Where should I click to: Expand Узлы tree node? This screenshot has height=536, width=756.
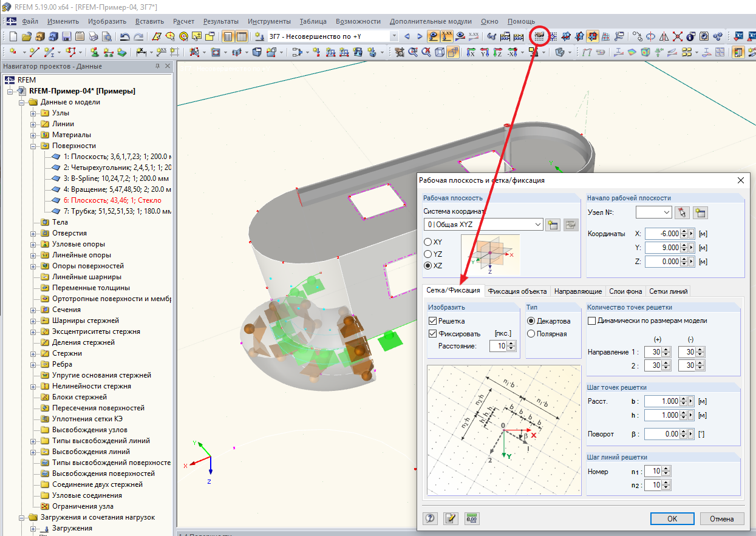tap(33, 113)
